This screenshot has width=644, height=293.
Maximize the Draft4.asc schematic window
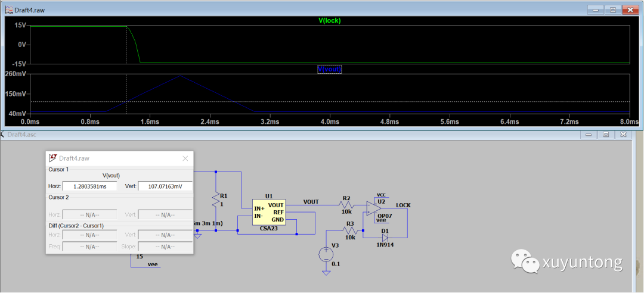606,135
